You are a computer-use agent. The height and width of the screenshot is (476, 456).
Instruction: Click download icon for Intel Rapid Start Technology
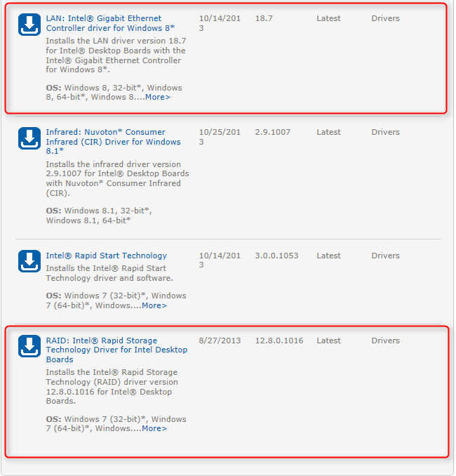coord(29,261)
